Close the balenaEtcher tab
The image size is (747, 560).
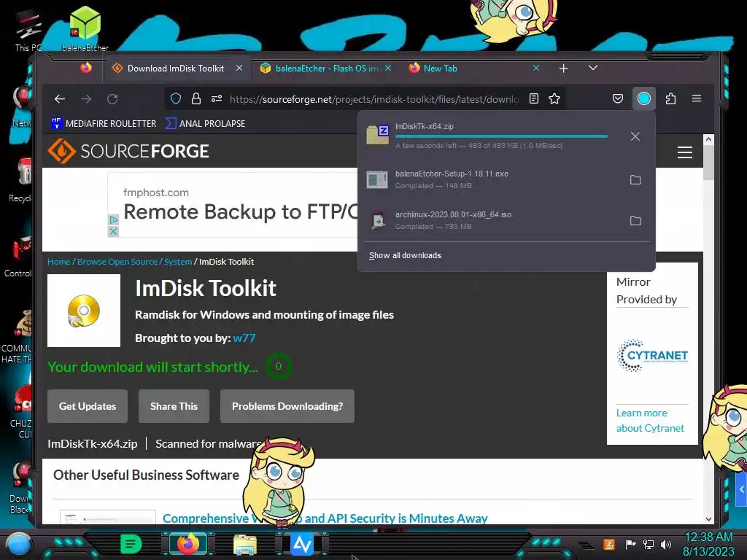(388, 68)
